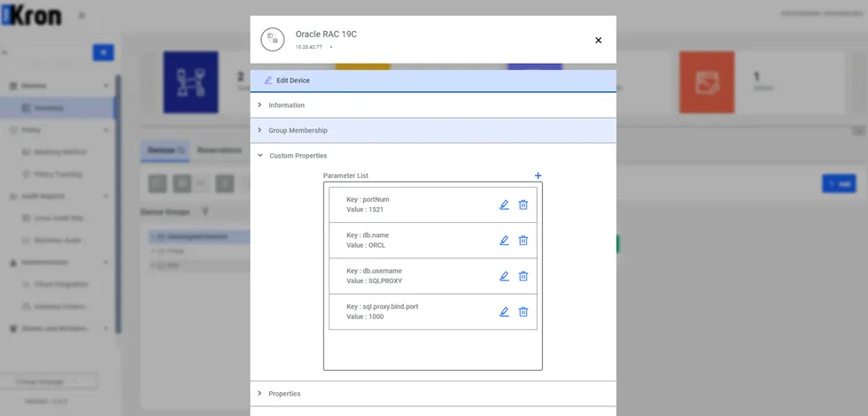Click the device title 'Oracle RAC 19C'
868x416 pixels.
coord(326,35)
